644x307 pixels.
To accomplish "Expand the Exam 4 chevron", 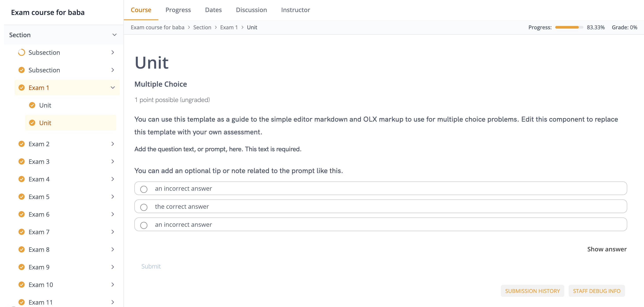I will click(x=113, y=179).
